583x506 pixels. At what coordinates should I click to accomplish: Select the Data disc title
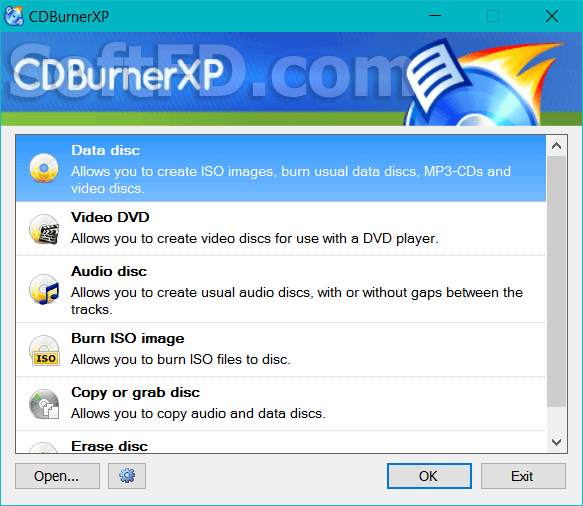pos(106,150)
